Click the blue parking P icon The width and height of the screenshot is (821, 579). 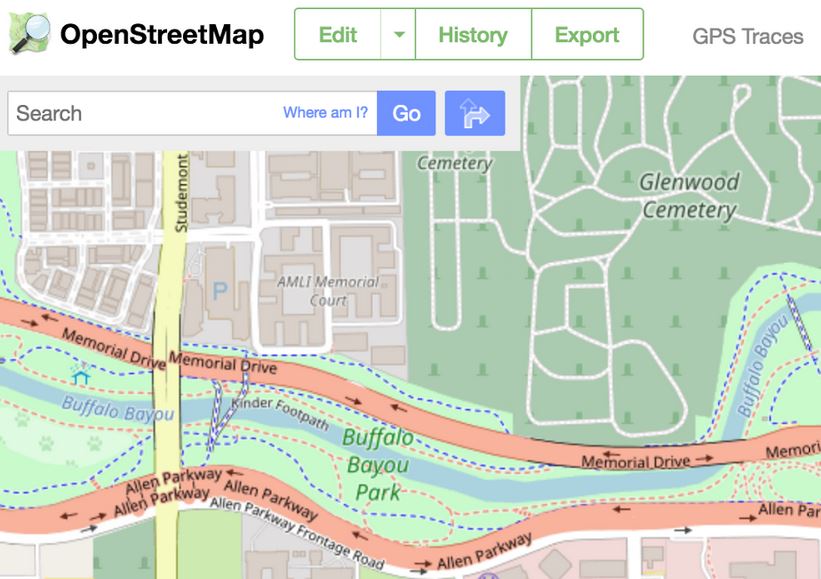click(x=219, y=292)
